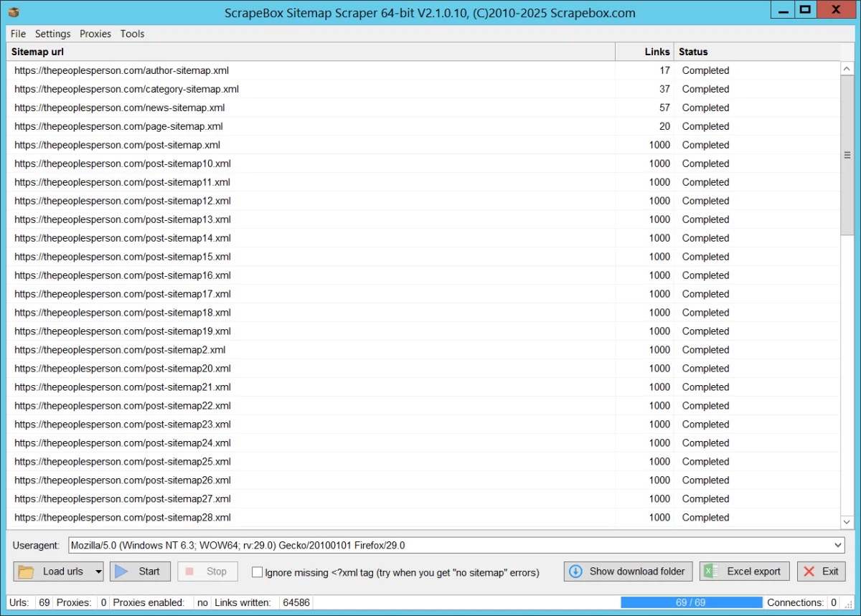Click the Urls count in status bar
Viewport: 861px width, 616px height.
pos(44,602)
